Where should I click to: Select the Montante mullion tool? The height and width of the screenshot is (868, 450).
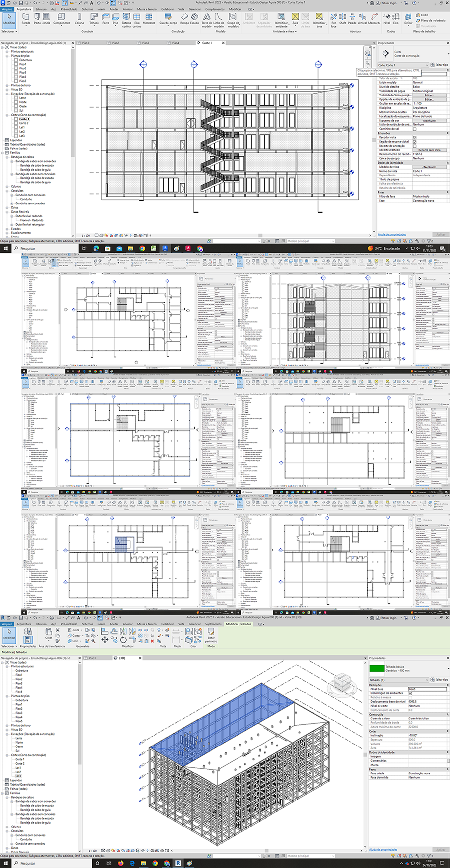tap(149, 19)
